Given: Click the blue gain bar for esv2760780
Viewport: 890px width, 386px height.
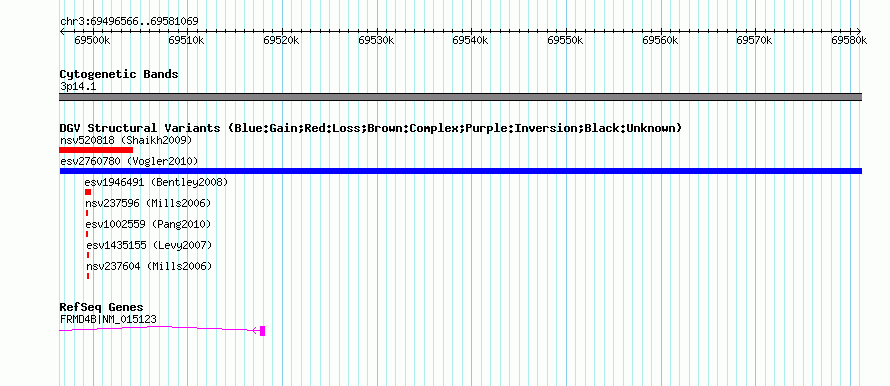Looking at the screenshot, I should [460, 171].
